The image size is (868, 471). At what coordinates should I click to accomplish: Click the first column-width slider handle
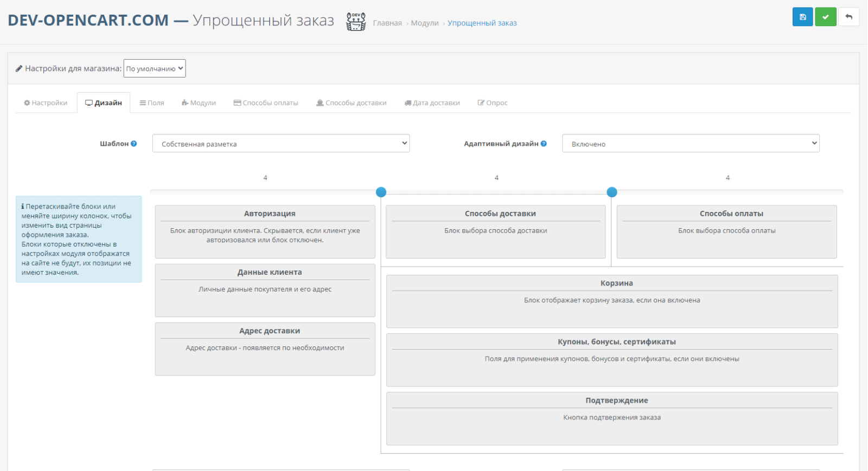[x=381, y=192]
